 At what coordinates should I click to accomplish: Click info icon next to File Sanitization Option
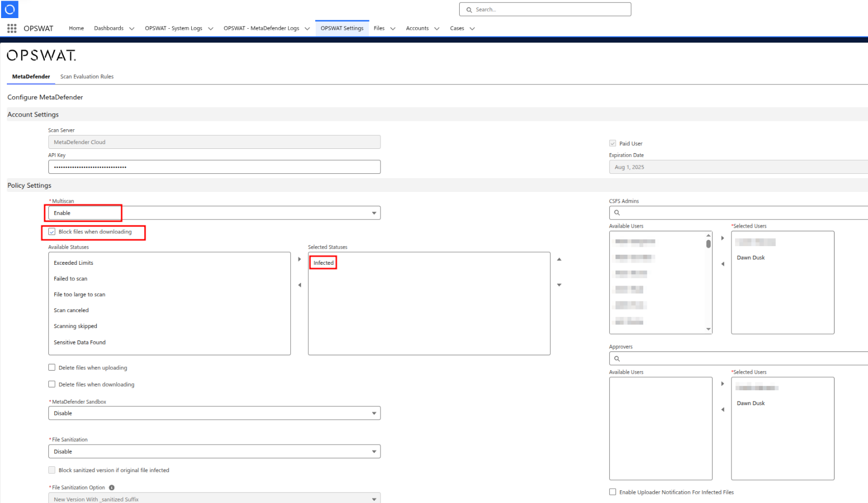pos(112,488)
